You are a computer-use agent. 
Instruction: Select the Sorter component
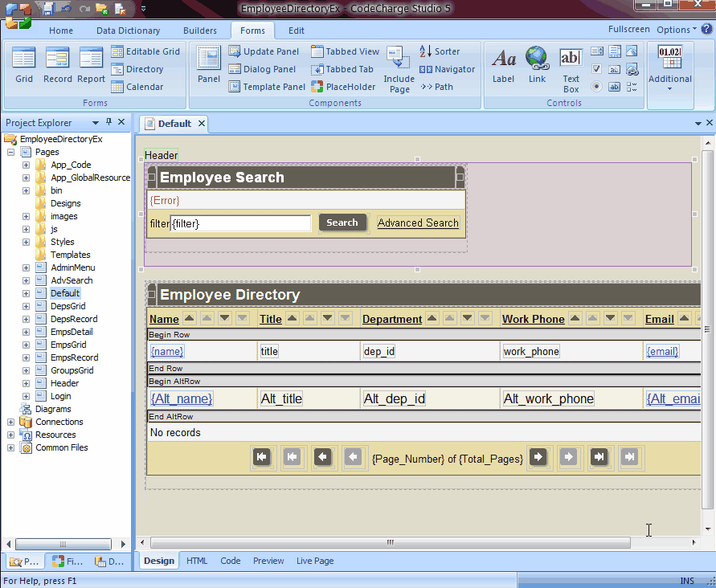tap(440, 51)
